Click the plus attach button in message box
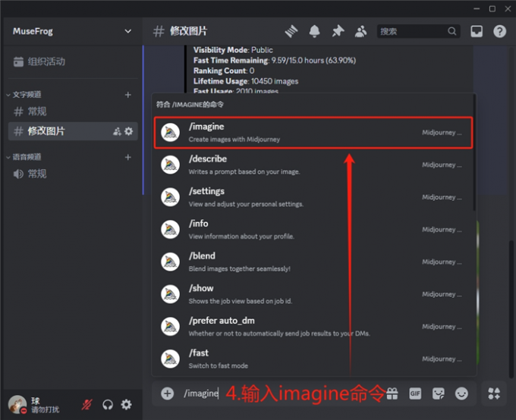 (x=168, y=393)
